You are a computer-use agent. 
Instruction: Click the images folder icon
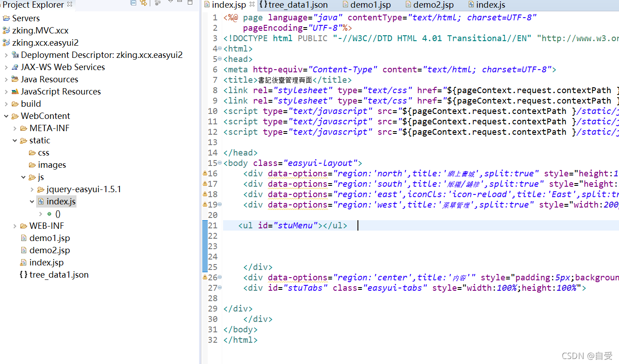pyautogui.click(x=32, y=165)
